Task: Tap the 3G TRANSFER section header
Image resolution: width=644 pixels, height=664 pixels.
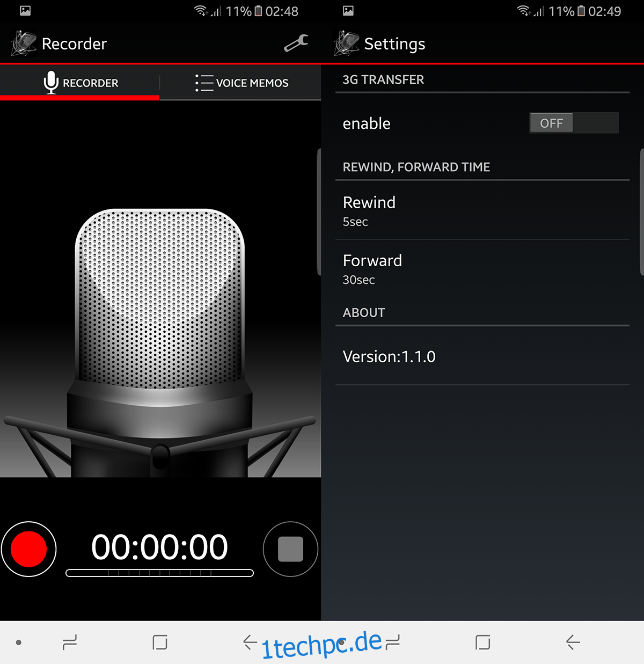Action: click(383, 79)
